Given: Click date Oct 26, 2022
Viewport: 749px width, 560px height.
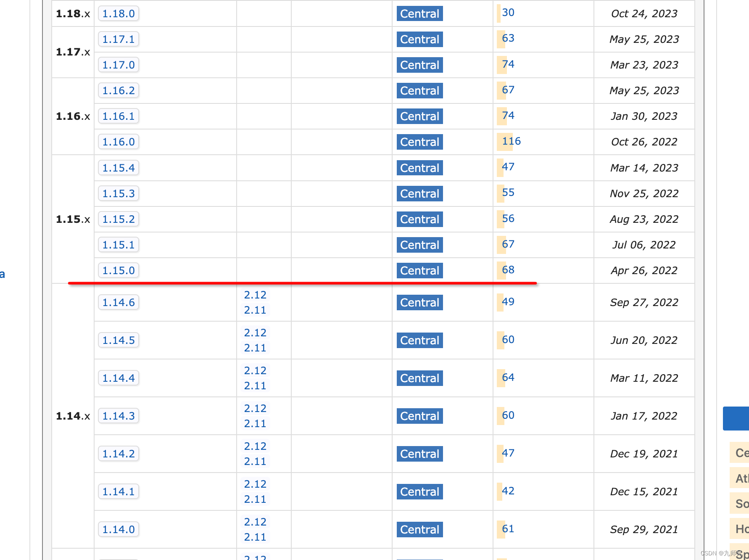Looking at the screenshot, I should [x=644, y=142].
